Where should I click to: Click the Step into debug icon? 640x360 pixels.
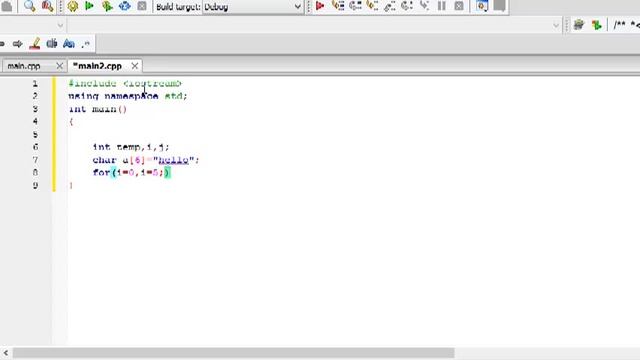372,6
